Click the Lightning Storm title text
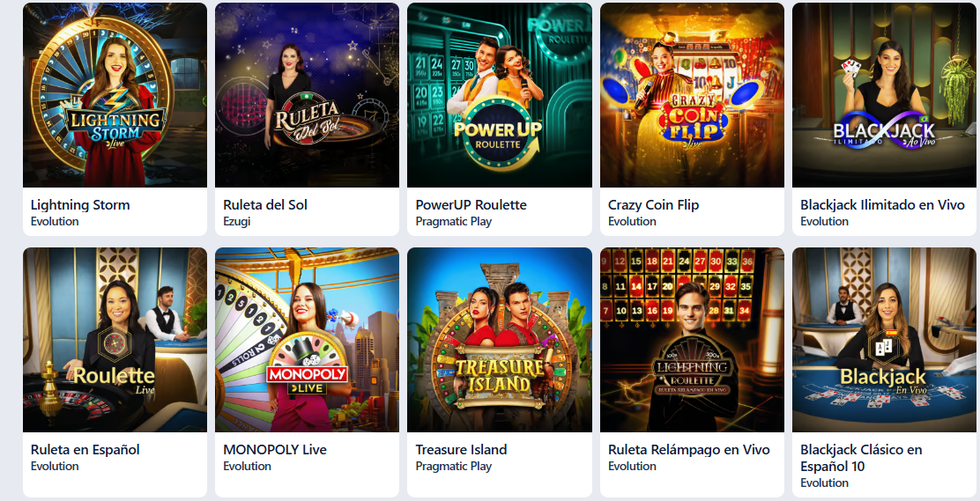The image size is (980, 501). point(80,205)
